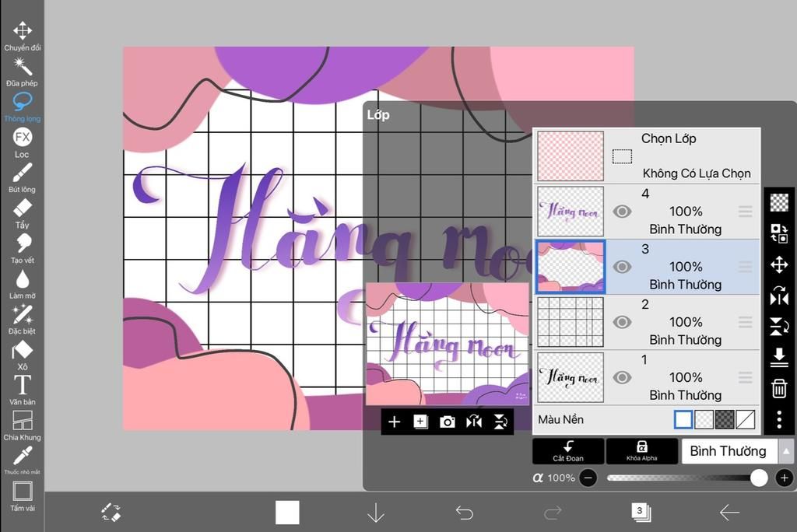Select the Văn bản text tool
Image resolution: width=797 pixels, height=532 pixels.
point(23,390)
